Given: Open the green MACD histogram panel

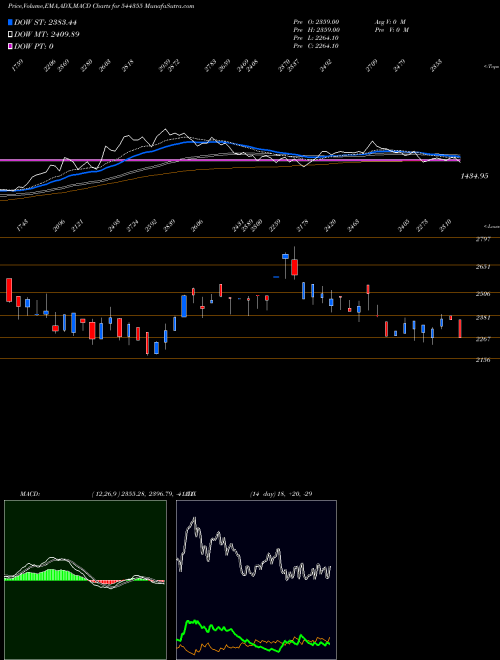Looking at the screenshot, I should coord(85,580).
